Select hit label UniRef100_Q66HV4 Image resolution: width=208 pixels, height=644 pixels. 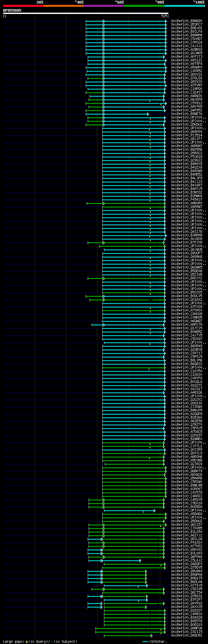(187, 132)
